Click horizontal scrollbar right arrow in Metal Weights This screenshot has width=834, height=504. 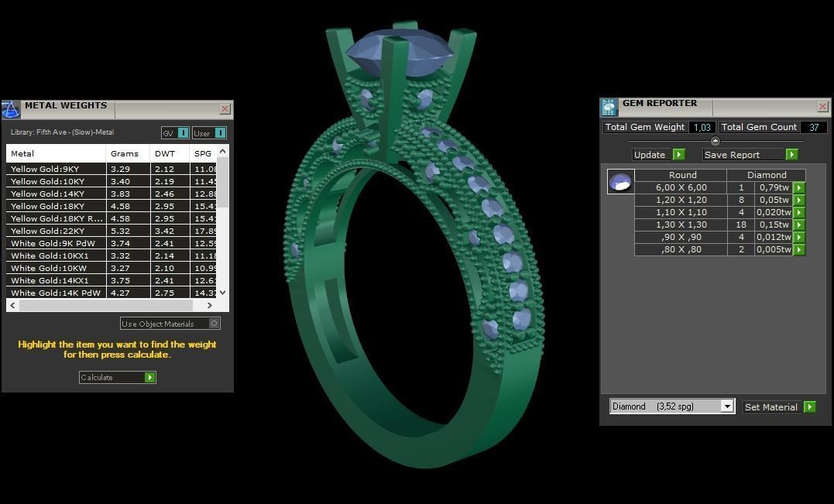click(210, 306)
